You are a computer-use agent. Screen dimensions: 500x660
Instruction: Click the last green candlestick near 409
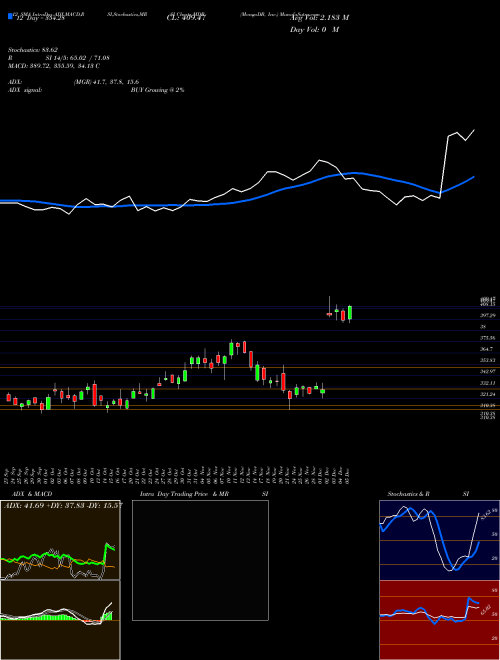pos(350,313)
